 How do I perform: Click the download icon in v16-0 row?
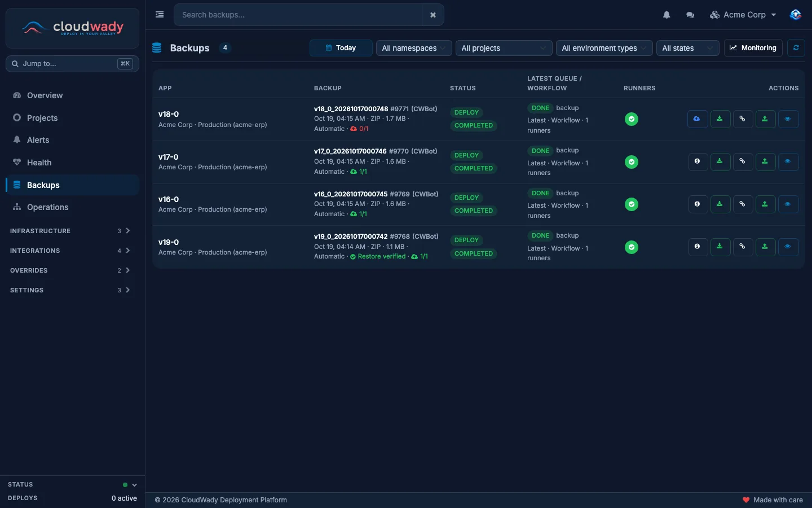(x=720, y=204)
